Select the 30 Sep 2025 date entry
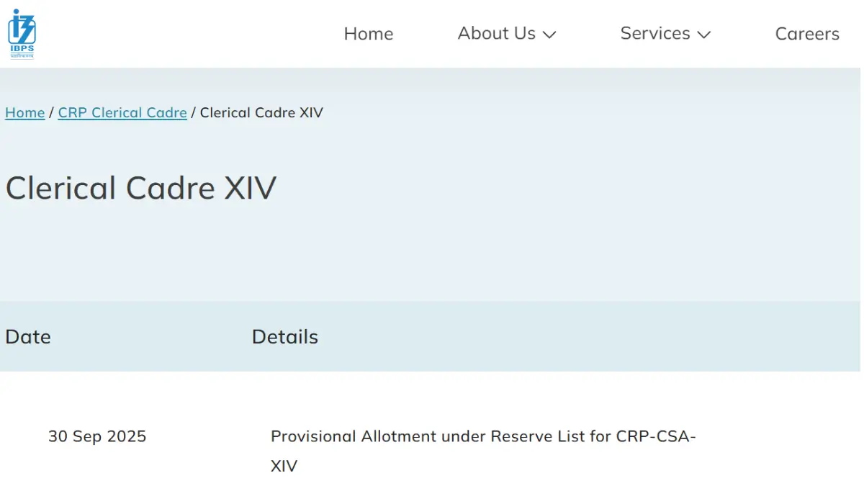Screen dimensions: 864x504 tap(98, 436)
